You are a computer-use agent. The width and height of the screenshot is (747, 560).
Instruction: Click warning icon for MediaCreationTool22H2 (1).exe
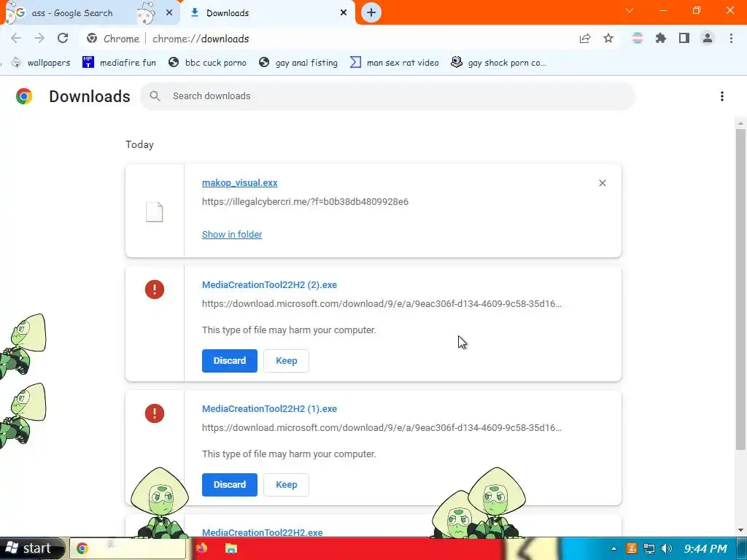(x=155, y=413)
